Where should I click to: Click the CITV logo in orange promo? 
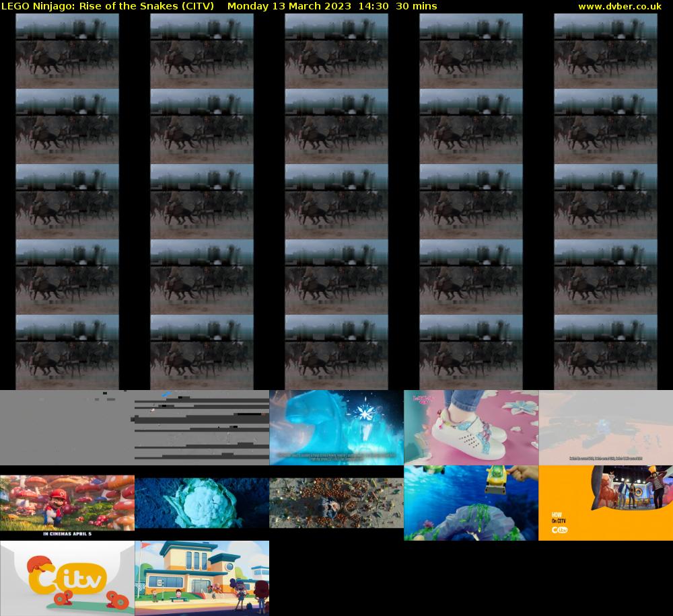(560, 530)
